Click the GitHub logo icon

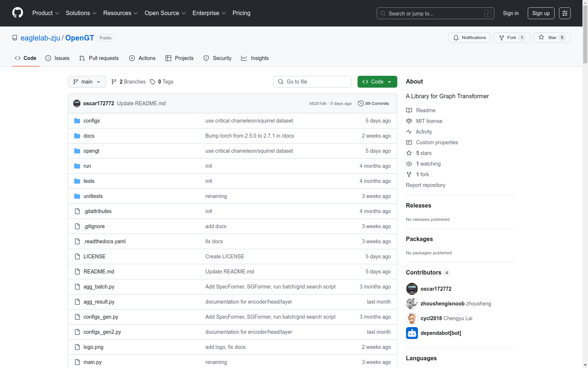point(18,13)
